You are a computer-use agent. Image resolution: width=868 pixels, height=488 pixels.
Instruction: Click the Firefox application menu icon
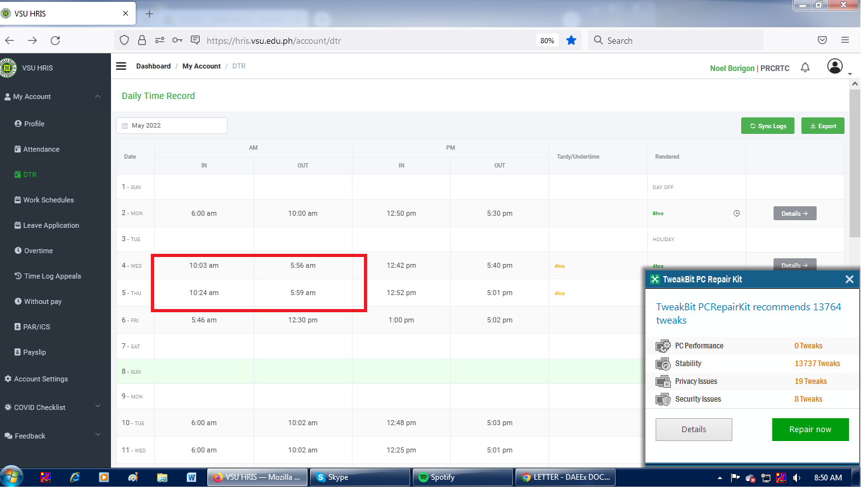(845, 40)
